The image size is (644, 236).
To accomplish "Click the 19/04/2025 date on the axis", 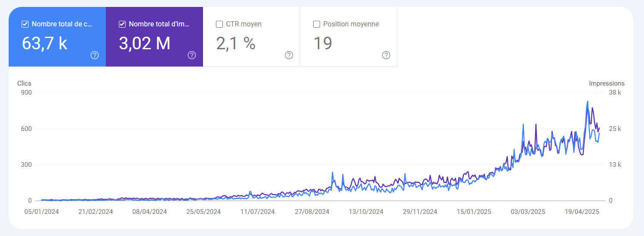I will coord(582,212).
